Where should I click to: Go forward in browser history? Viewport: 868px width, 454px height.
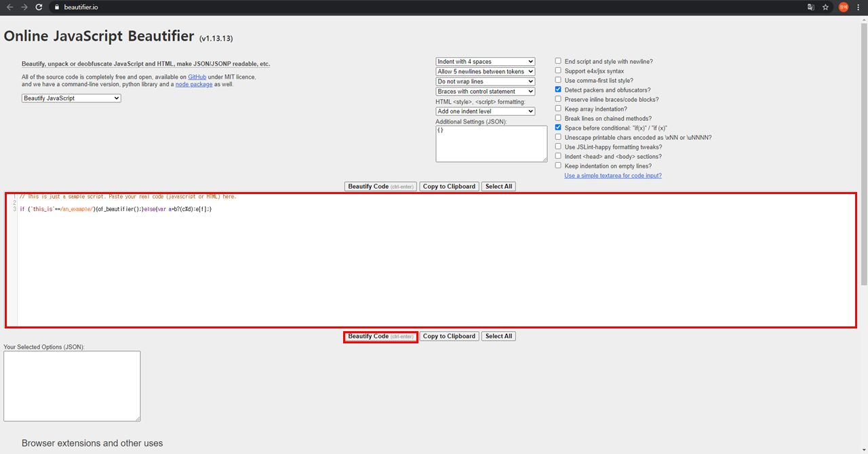pyautogui.click(x=24, y=7)
